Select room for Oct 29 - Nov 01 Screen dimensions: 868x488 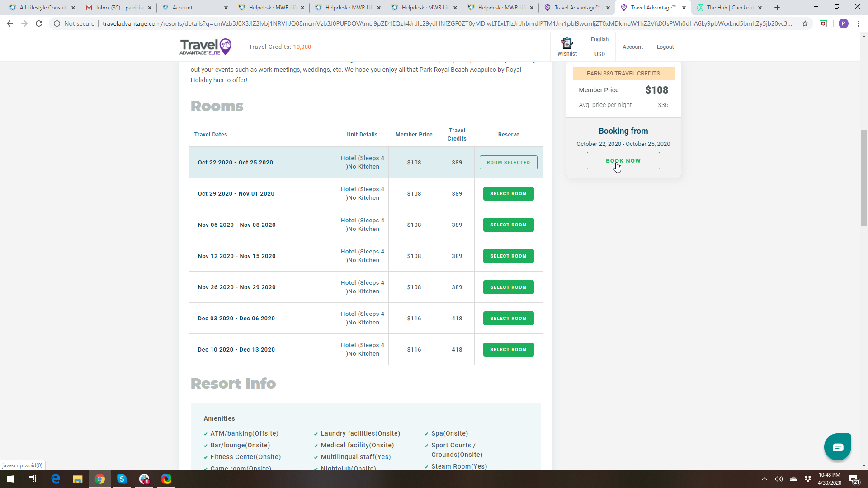(x=508, y=193)
